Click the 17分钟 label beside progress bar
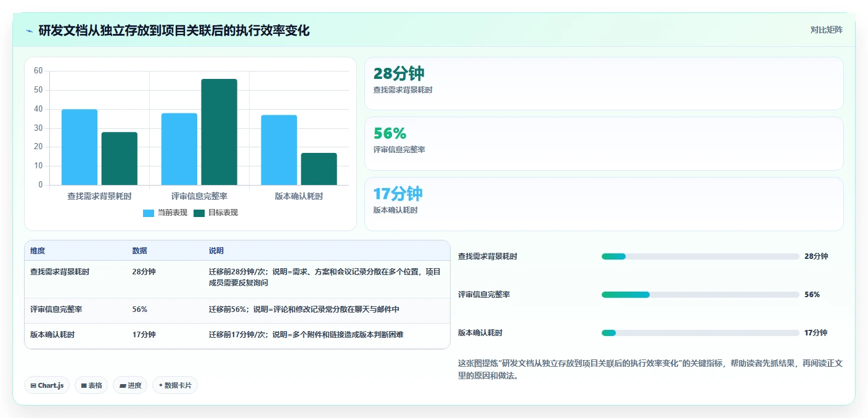This screenshot has width=868, height=418. pos(816,333)
